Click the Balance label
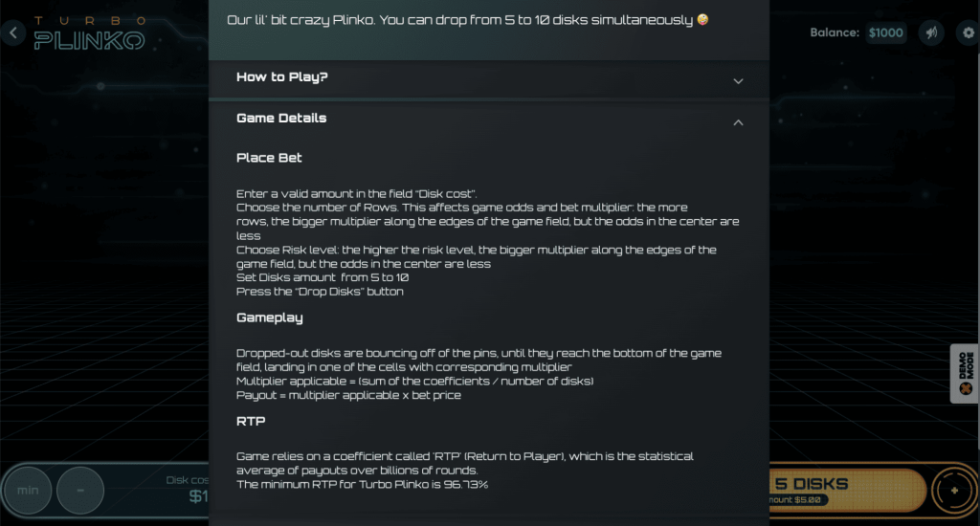Viewport: 980px width, 526px height. (835, 33)
